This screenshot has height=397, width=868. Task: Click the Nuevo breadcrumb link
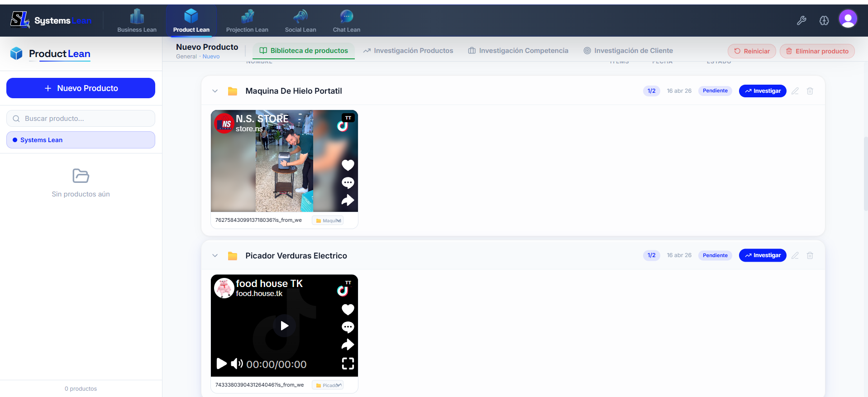pyautogui.click(x=211, y=57)
